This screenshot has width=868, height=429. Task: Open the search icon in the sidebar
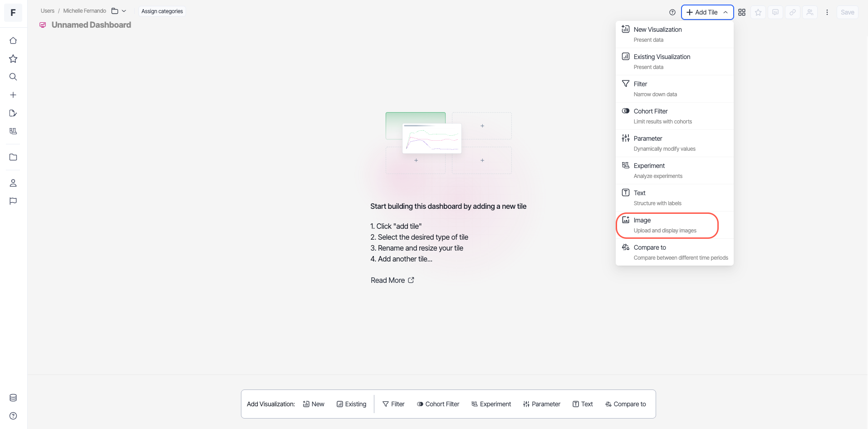tap(13, 77)
